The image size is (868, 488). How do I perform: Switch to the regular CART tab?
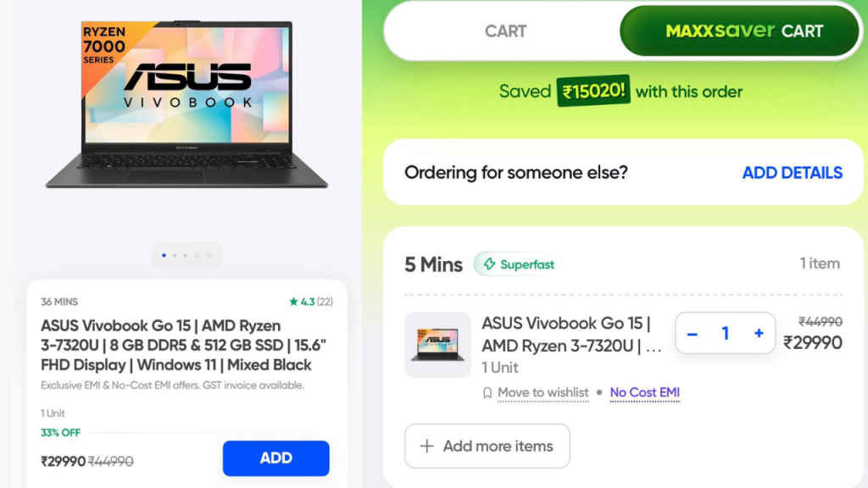pos(505,31)
